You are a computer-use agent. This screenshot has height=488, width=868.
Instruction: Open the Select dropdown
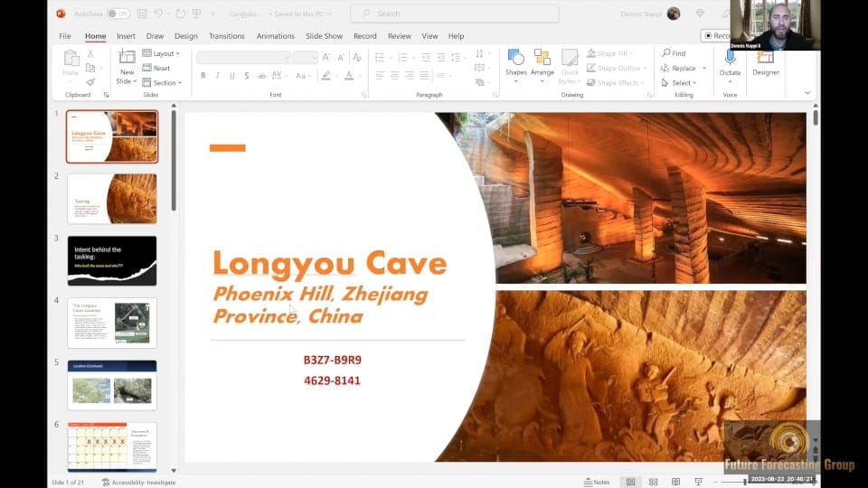(x=679, y=82)
